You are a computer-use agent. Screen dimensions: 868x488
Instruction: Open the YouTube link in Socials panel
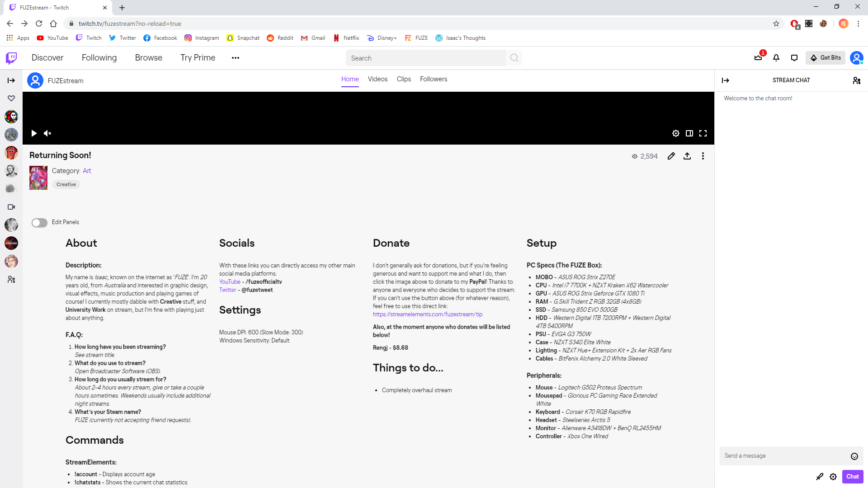click(x=230, y=282)
